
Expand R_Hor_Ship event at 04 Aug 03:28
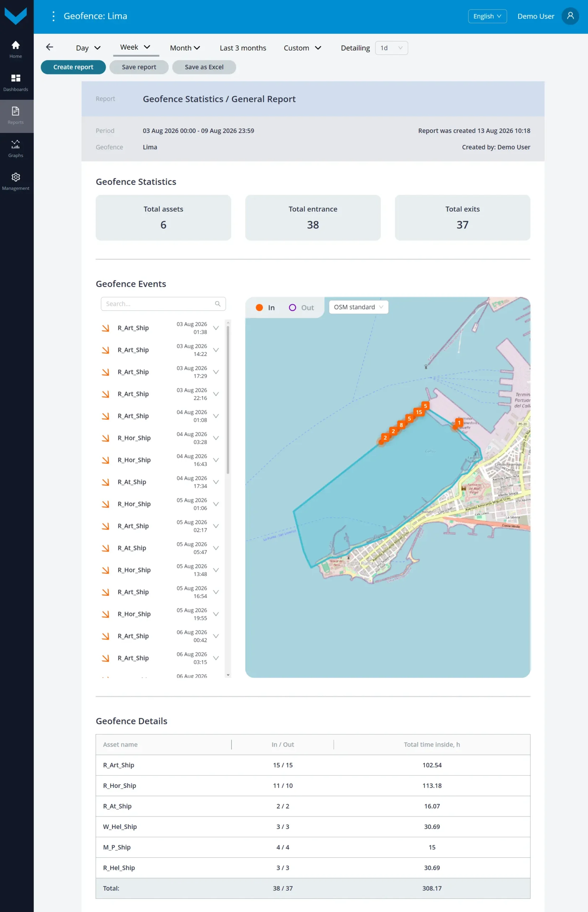216,438
